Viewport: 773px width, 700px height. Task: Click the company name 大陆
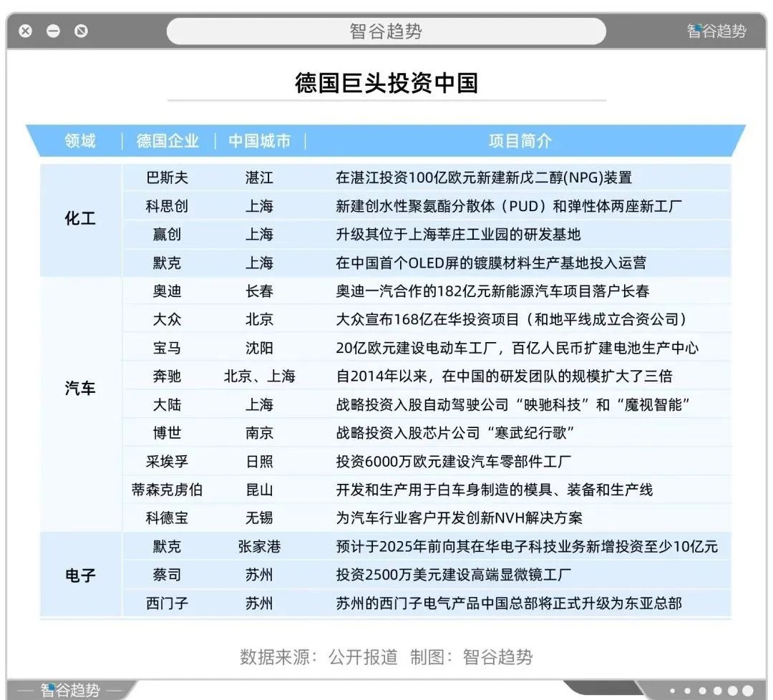pyautogui.click(x=167, y=404)
